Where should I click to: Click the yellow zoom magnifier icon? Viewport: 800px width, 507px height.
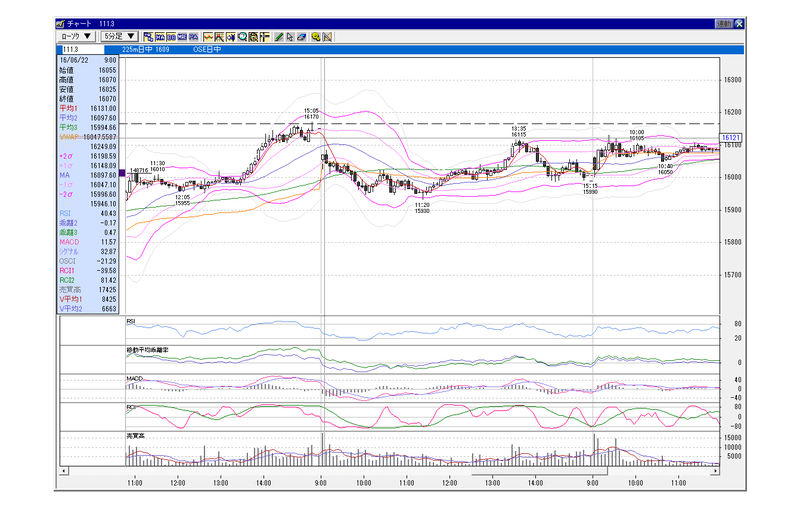(x=316, y=37)
